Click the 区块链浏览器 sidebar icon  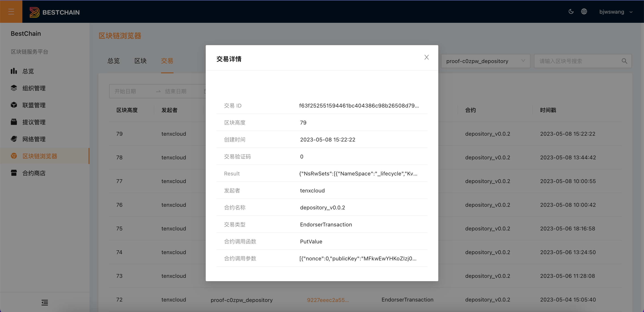[14, 156]
